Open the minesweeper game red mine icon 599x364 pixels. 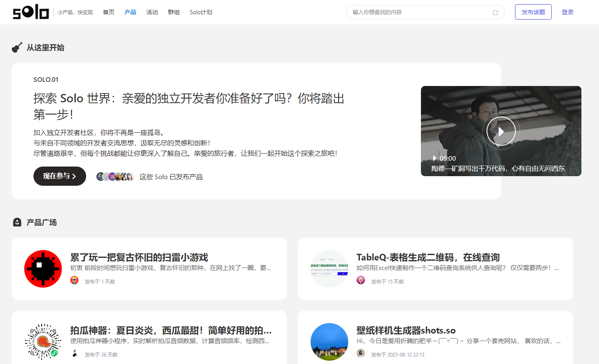tap(43, 269)
